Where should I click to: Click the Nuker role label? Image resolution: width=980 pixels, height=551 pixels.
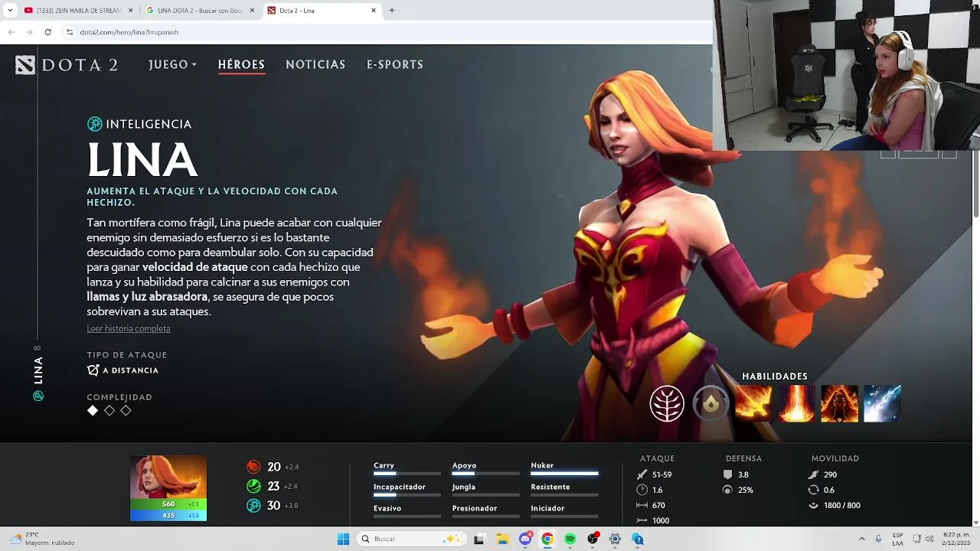click(x=542, y=465)
